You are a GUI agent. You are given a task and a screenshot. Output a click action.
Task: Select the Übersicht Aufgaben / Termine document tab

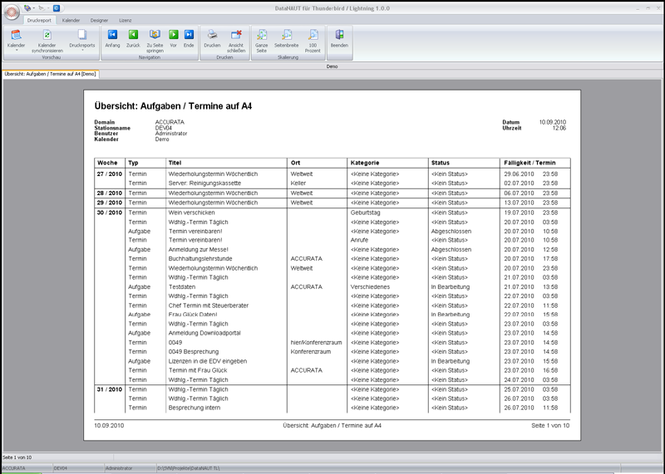[x=50, y=74]
